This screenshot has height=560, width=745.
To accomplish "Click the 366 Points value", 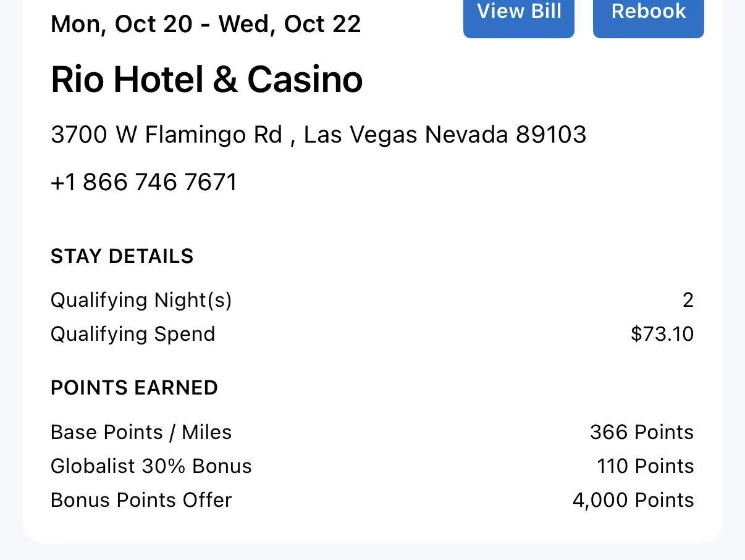I will (641, 432).
